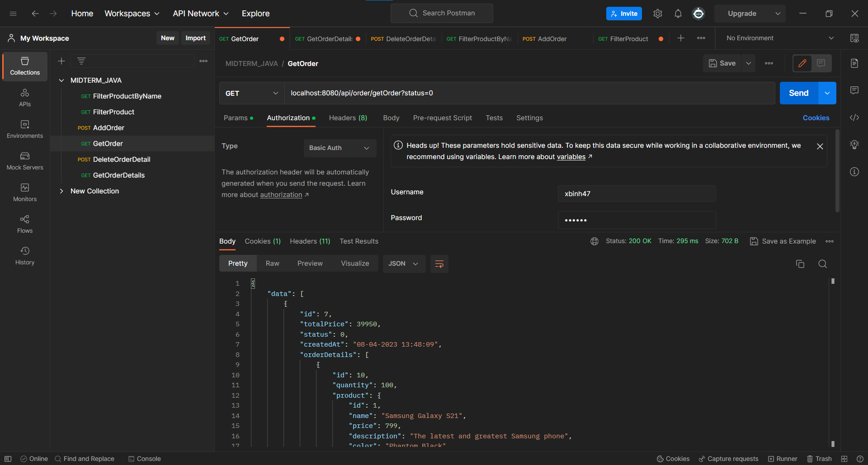Open the Monitors sidebar section

click(x=25, y=193)
